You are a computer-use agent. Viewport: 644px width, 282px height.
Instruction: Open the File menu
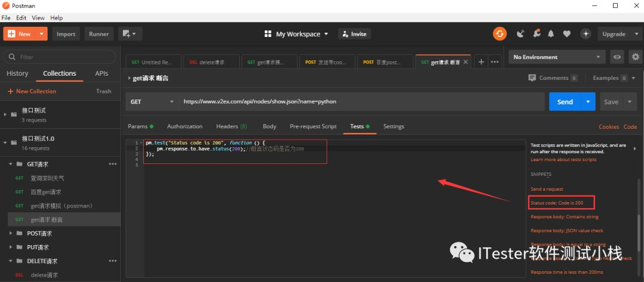(6, 18)
